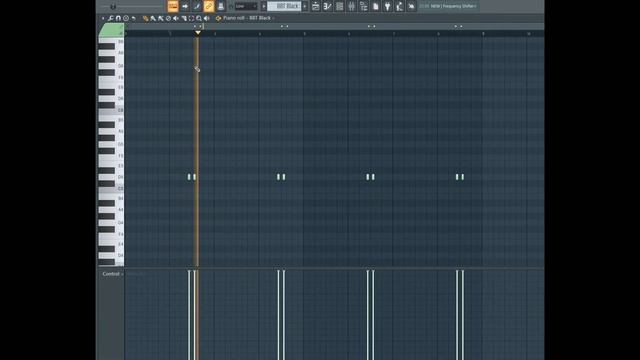Open the magnet snap options
The image size is (640, 360).
pos(118,18)
